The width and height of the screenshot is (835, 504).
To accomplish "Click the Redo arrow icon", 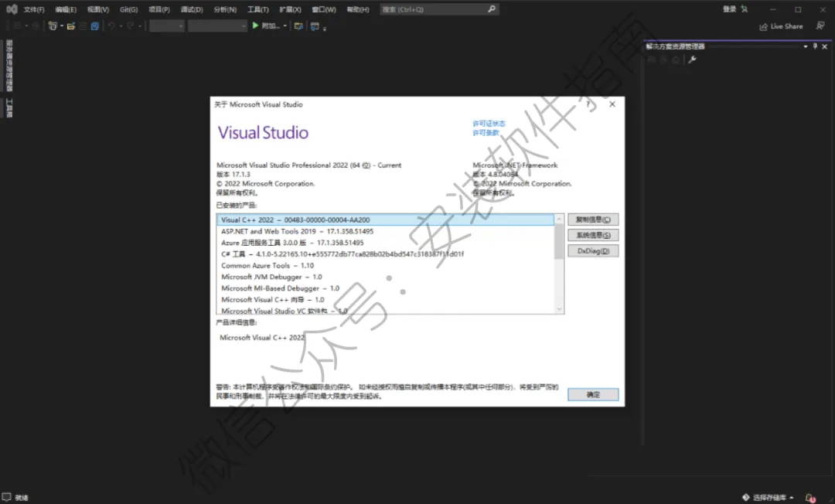I will (131, 26).
